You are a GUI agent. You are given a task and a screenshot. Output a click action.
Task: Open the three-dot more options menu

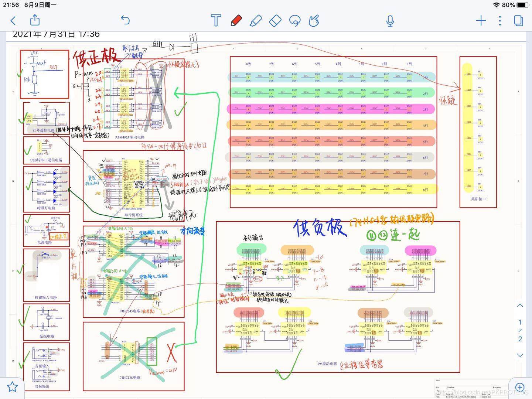click(500, 20)
